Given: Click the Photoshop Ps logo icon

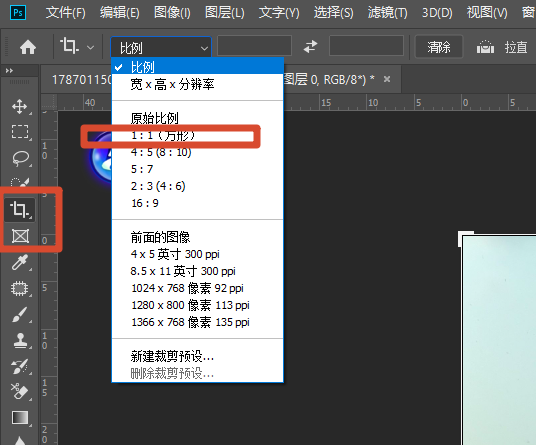Looking at the screenshot, I should point(18,13).
